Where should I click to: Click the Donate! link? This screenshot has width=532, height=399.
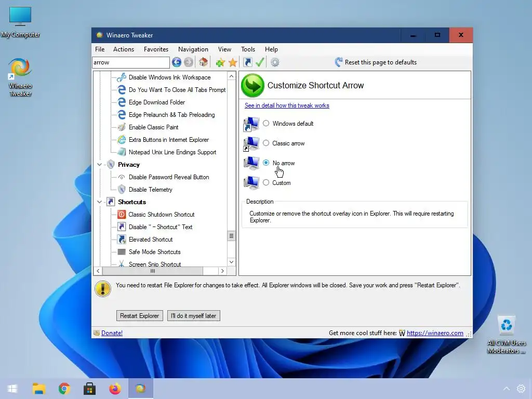pyautogui.click(x=112, y=333)
